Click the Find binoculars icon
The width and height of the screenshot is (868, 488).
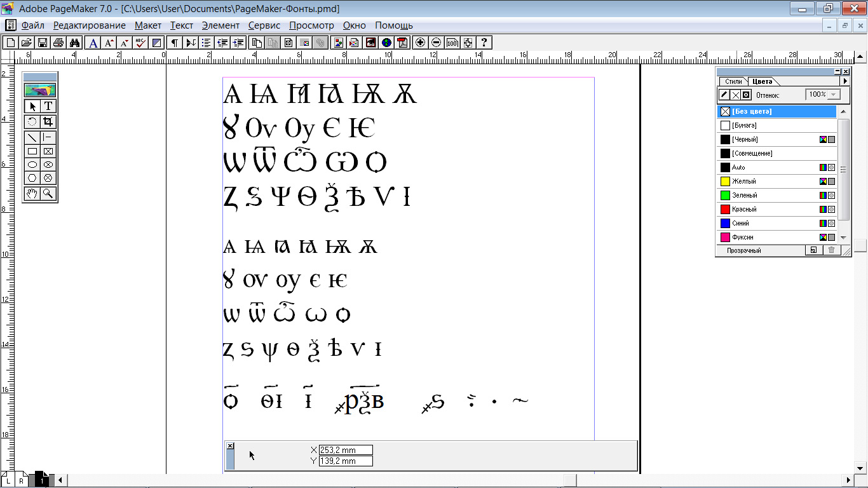click(74, 43)
